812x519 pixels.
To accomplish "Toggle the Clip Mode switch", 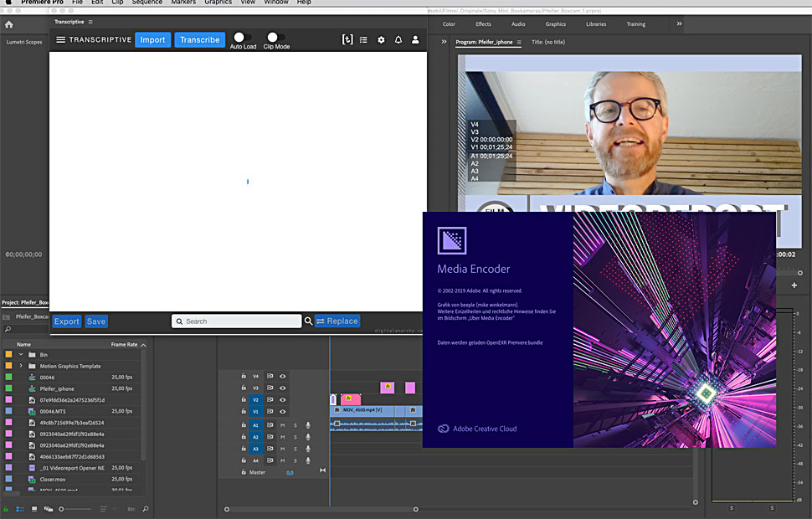I will coord(275,38).
